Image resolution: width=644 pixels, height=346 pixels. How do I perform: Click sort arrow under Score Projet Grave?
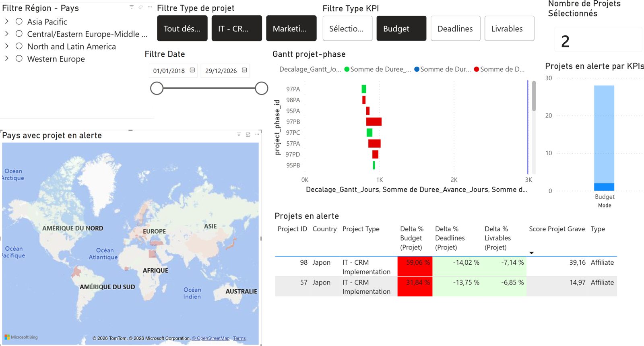531,253
